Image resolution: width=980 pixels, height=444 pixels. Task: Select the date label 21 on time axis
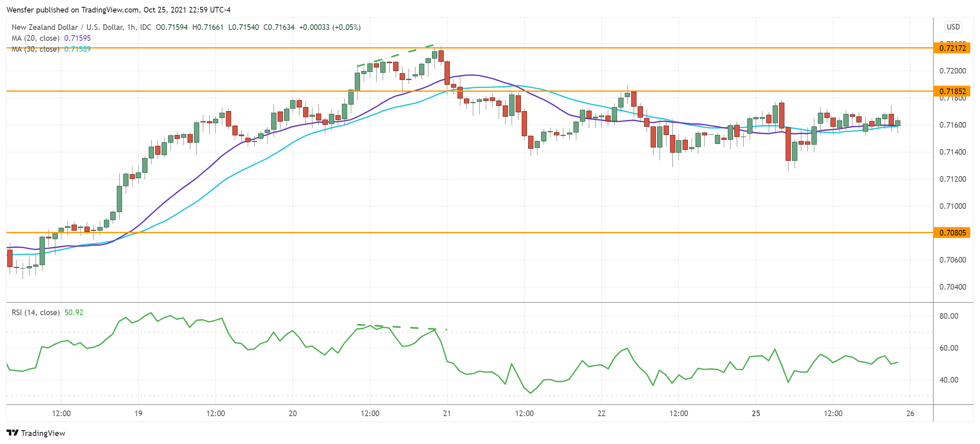(447, 413)
